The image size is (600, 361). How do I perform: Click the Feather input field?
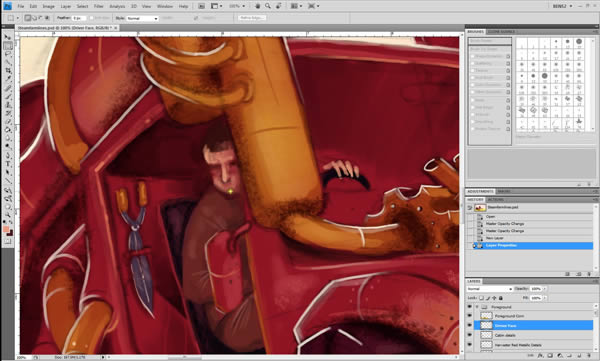pos(78,18)
